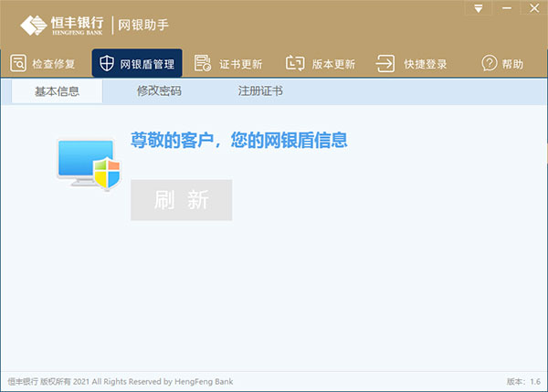Open the 证书更新 label

(x=241, y=64)
